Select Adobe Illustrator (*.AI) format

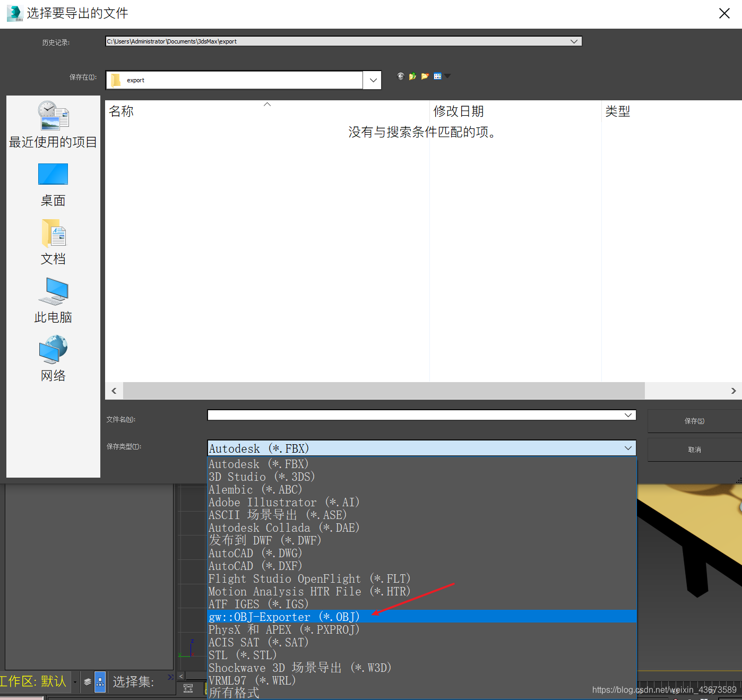tap(422, 502)
